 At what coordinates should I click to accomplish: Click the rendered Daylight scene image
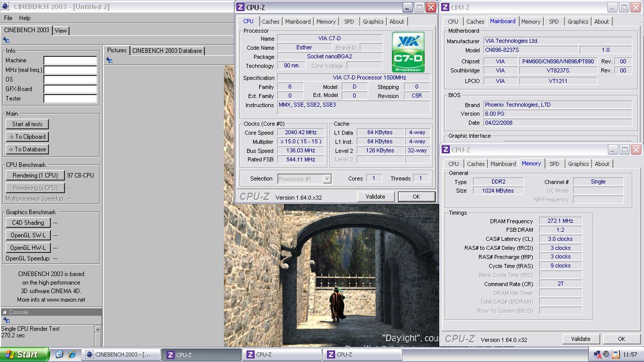coord(331,276)
